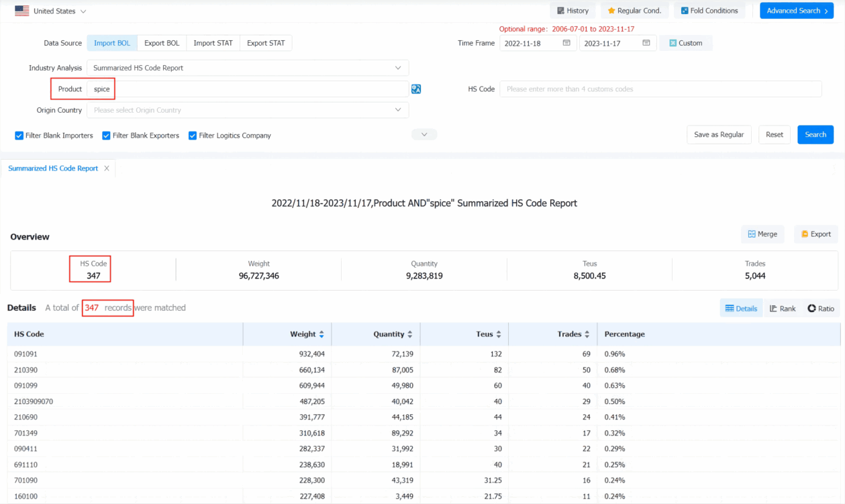Sort table by Quantity column arrows
The image size is (845, 504).
(x=410, y=334)
